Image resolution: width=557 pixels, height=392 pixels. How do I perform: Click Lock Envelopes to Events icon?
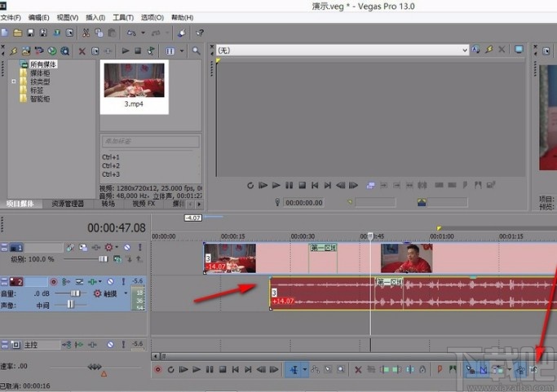[520, 370]
